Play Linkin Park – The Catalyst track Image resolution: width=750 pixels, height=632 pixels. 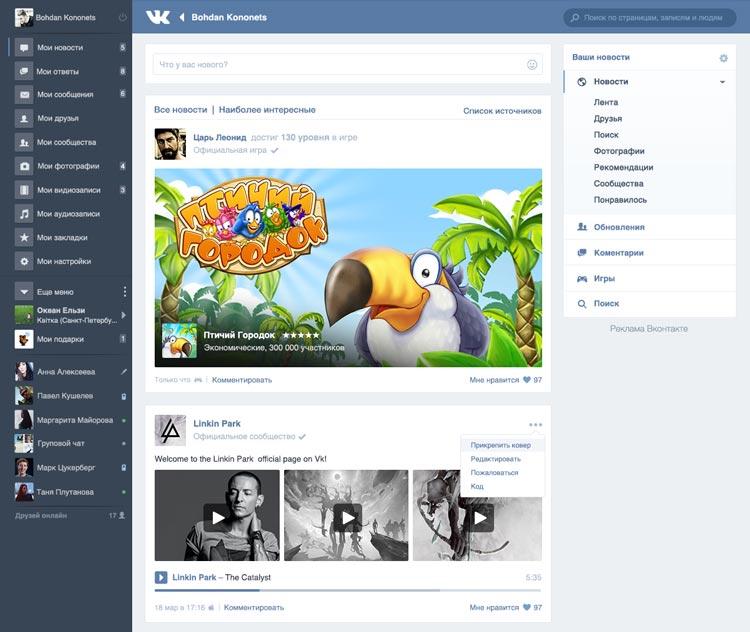tap(161, 577)
